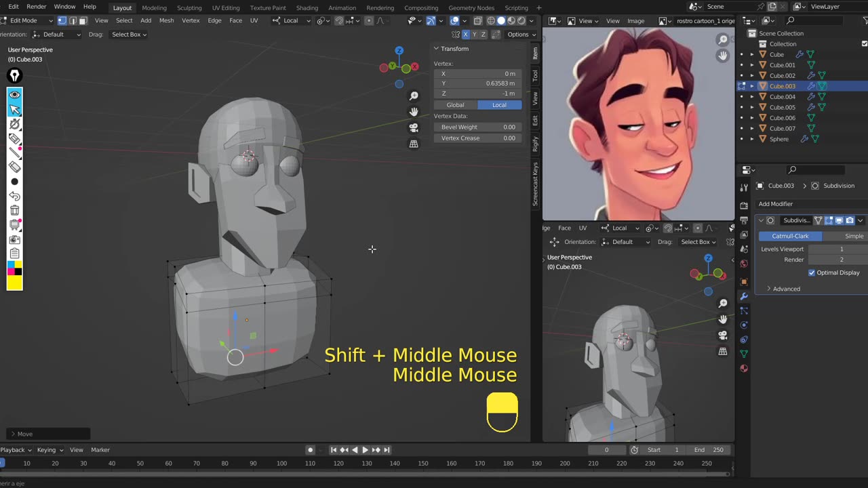Image resolution: width=868 pixels, height=488 pixels.
Task: Toggle X-ray view button in header
Action: (x=478, y=20)
